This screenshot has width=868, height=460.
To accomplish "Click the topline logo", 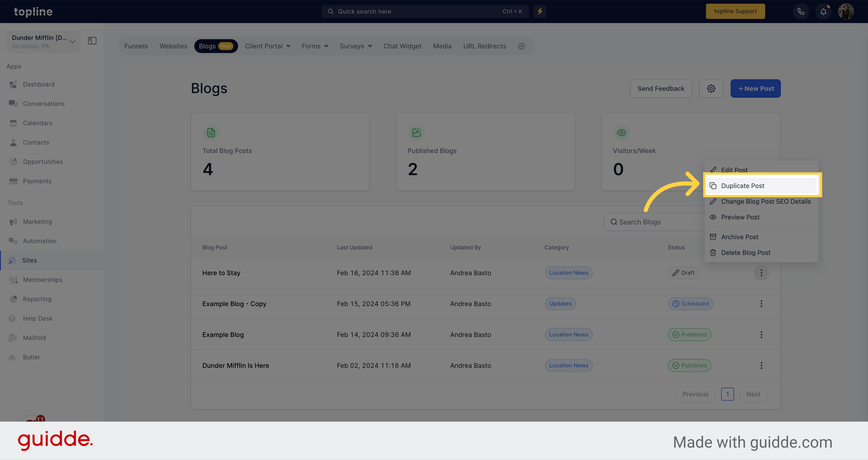I will [x=33, y=12].
